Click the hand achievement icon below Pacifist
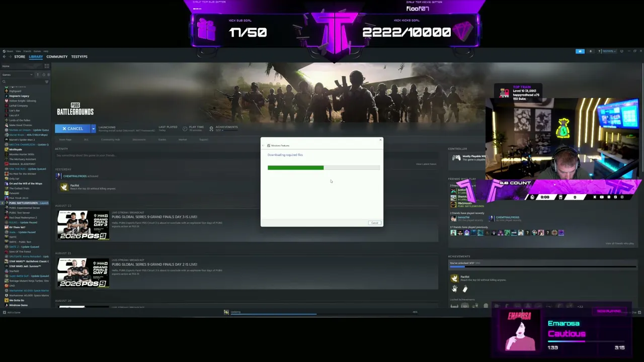This screenshot has height=362, width=644. pos(454,289)
